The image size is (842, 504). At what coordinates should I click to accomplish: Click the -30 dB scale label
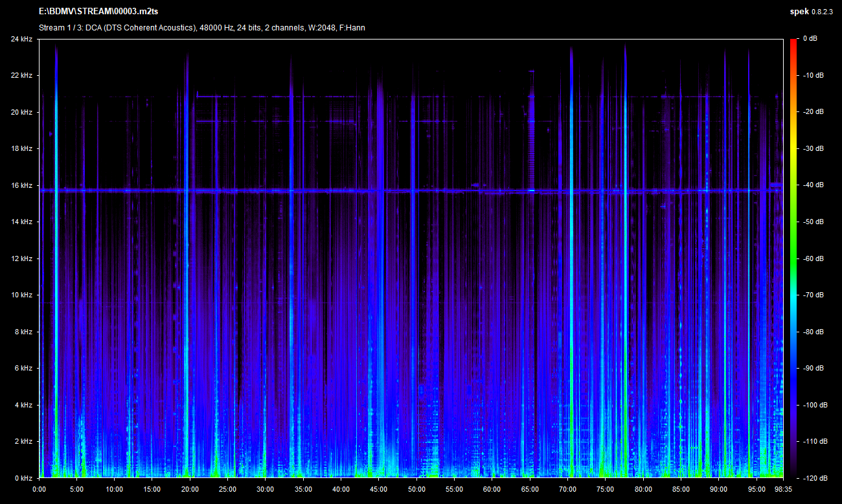click(810, 148)
